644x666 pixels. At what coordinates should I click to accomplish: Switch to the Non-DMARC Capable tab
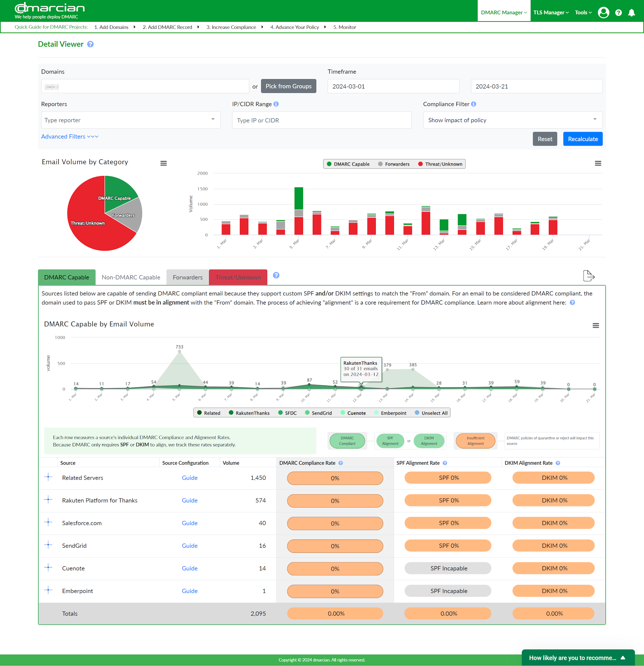130,276
